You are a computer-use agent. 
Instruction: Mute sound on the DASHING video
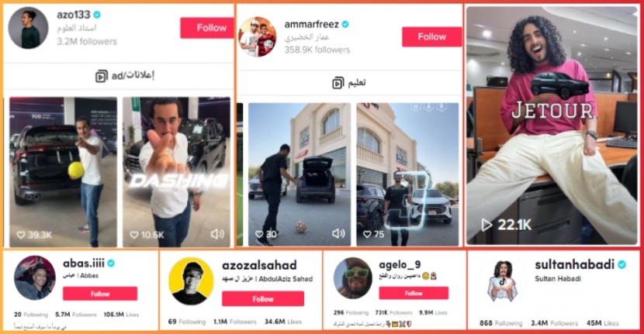[x=217, y=234]
